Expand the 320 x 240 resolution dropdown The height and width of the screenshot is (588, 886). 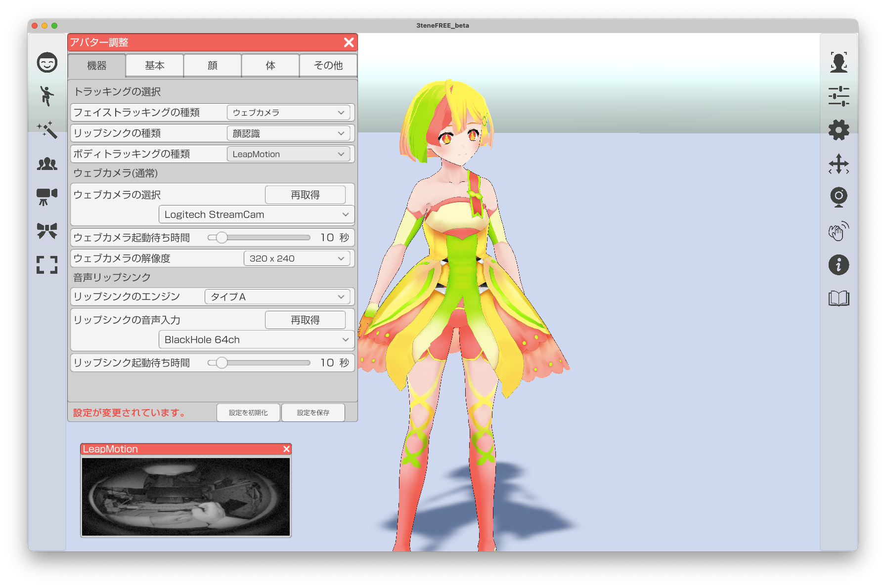pyautogui.click(x=297, y=258)
